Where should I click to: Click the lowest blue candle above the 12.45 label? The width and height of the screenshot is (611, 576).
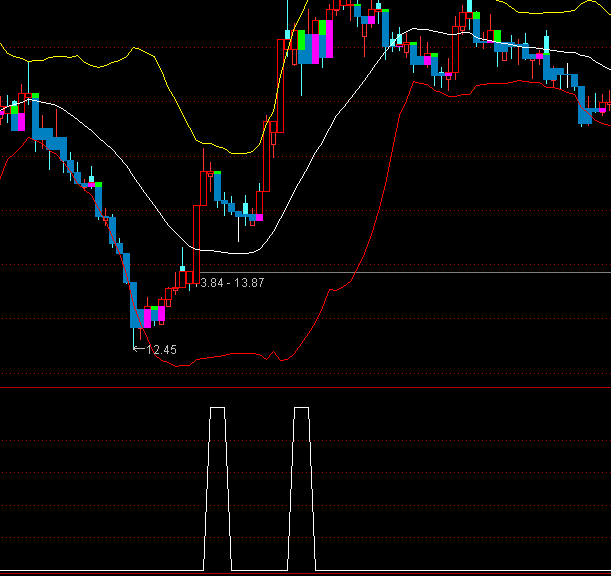tap(136, 317)
